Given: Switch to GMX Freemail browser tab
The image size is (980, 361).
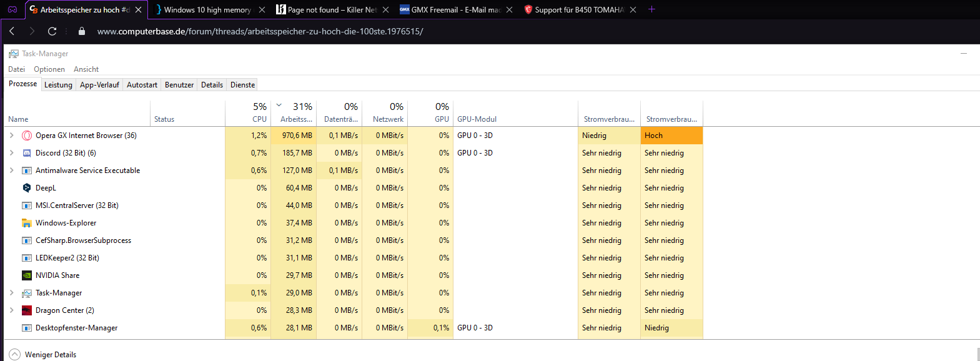Looking at the screenshot, I should (450, 10).
